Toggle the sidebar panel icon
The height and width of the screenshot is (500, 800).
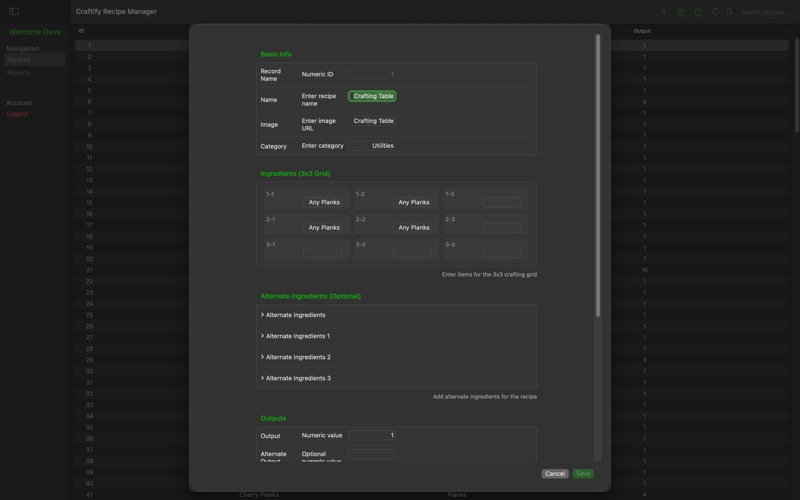[14, 11]
